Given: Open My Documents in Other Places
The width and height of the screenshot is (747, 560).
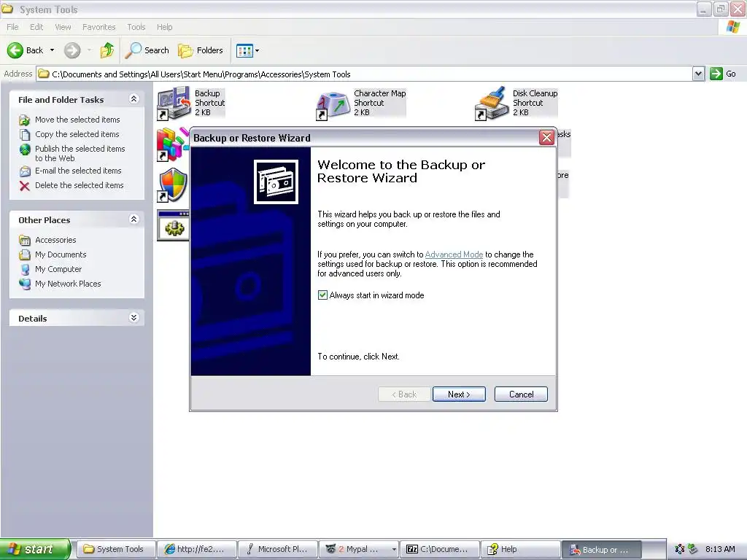Looking at the screenshot, I should (x=61, y=254).
